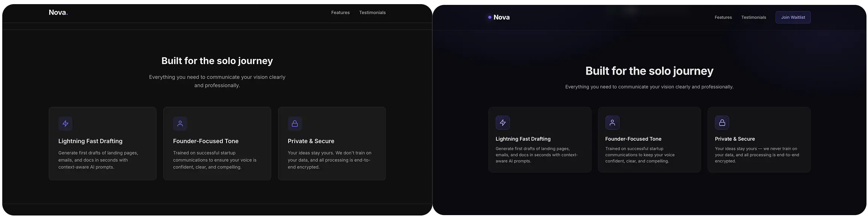Open the 'Nova.' logo ending with a period
The width and height of the screenshot is (868, 220).
tap(58, 12)
